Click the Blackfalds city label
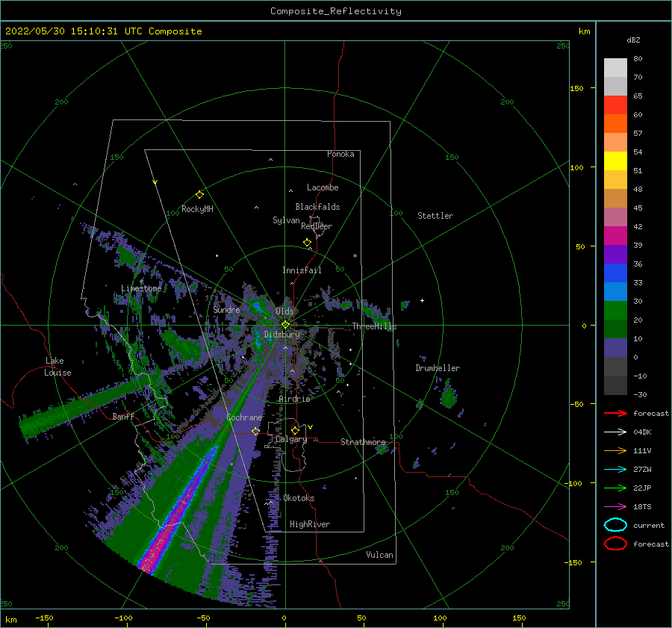672x628 pixels. tap(317, 207)
